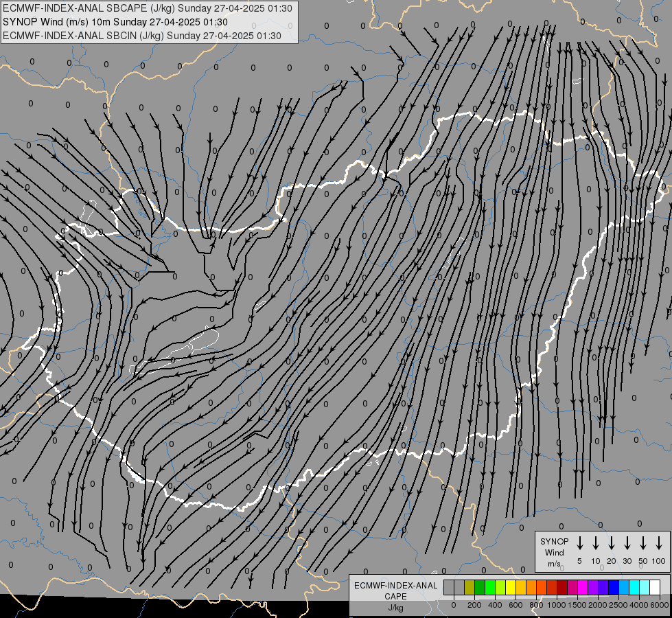Pick the dark green CAPE swatch
672x618 pixels.
tap(480, 587)
